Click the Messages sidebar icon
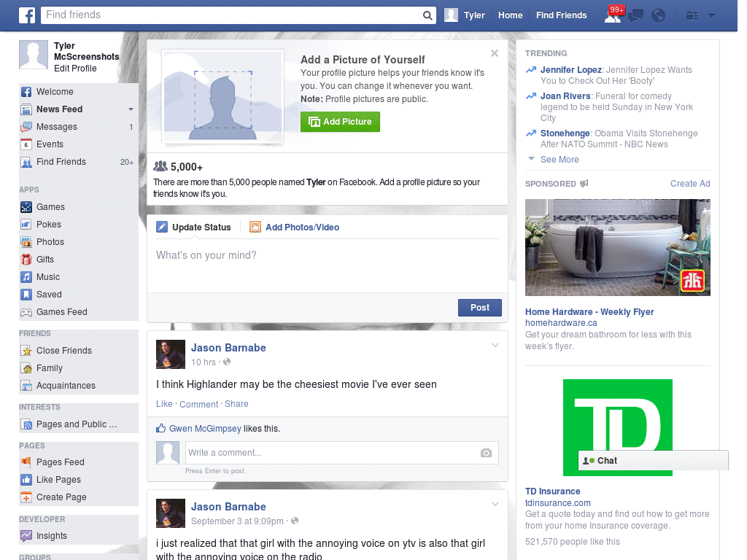 click(x=26, y=127)
